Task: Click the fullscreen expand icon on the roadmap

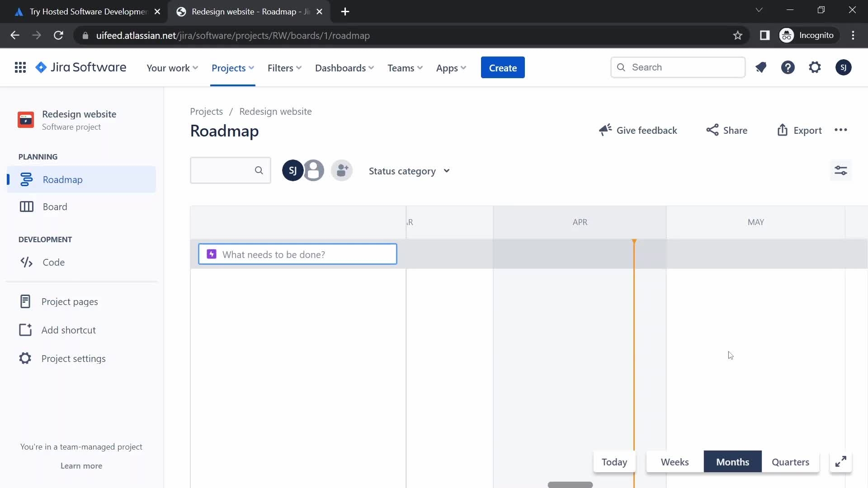Action: [841, 462]
